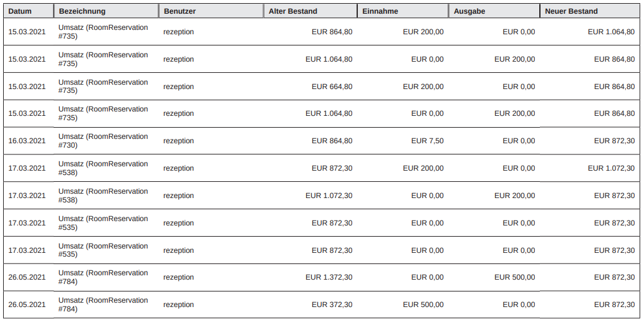The width and height of the screenshot is (644, 322).
Task: Click the first RoomReservation #538 description
Action: (103, 168)
